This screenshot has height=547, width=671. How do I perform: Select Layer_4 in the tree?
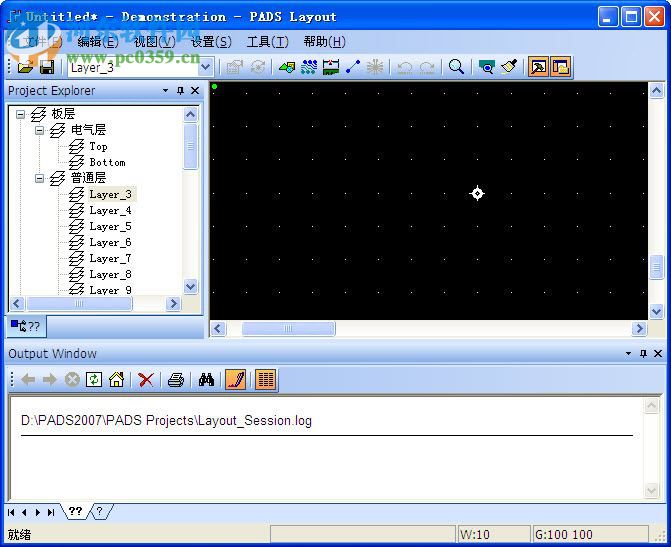tap(110, 211)
